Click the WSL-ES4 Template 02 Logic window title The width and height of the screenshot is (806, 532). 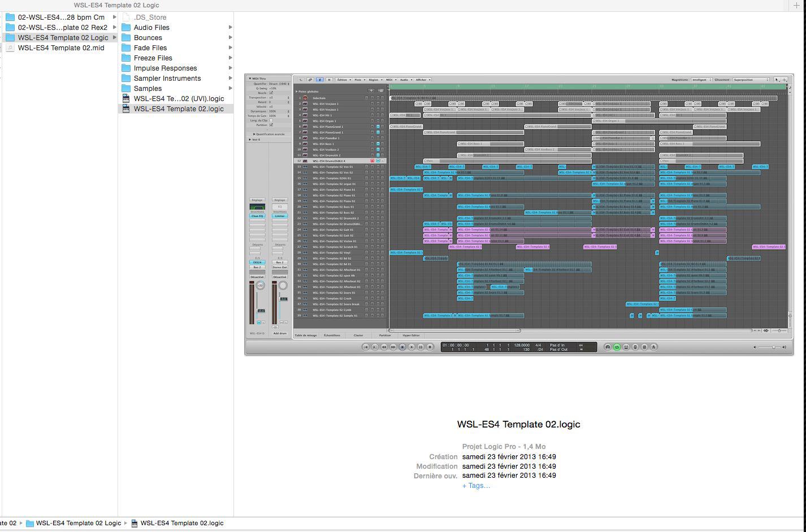[116, 5]
